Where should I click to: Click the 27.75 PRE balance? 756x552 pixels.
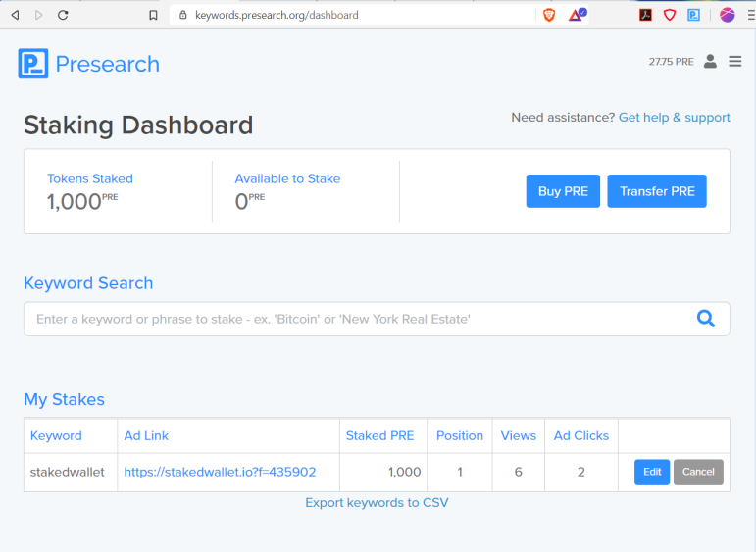[671, 62]
